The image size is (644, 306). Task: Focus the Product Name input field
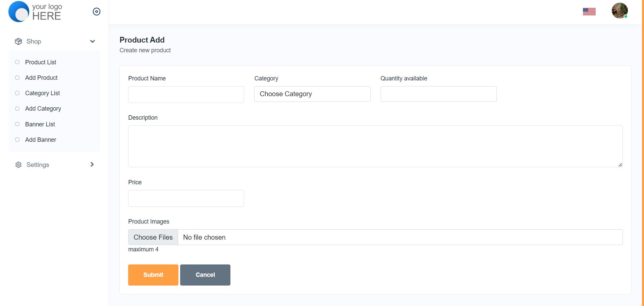pos(186,95)
